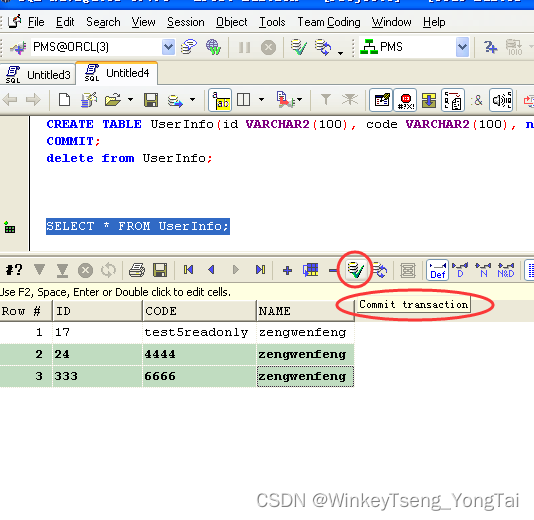Click the split editor layout icon
The image size is (534, 520).
(x=244, y=100)
